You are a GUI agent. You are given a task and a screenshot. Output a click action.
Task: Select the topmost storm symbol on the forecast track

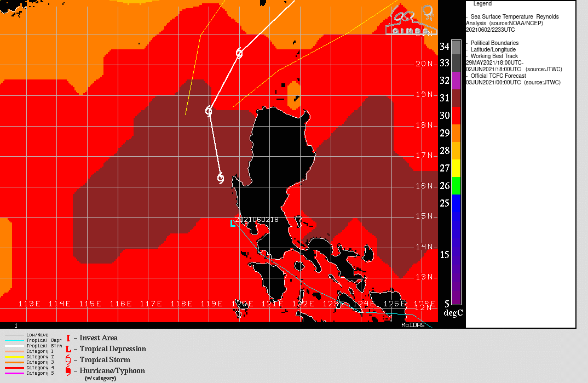238,53
